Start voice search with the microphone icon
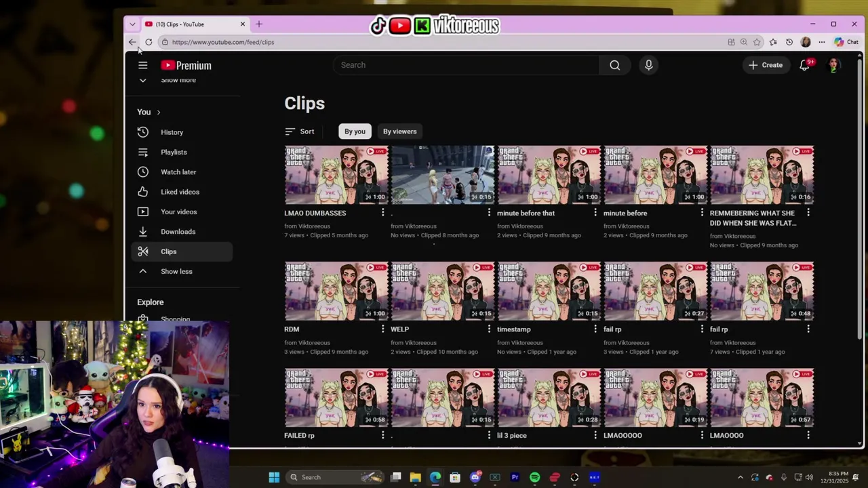The height and width of the screenshot is (488, 868). pos(648,65)
